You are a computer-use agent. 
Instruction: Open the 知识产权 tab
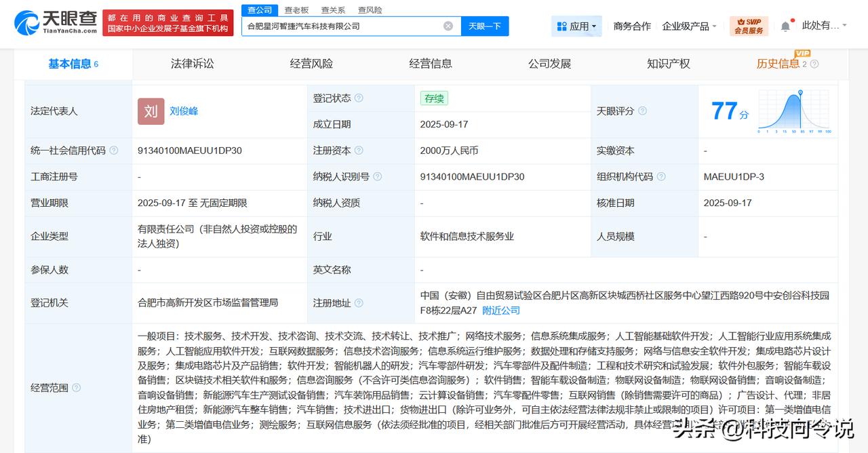coord(669,64)
